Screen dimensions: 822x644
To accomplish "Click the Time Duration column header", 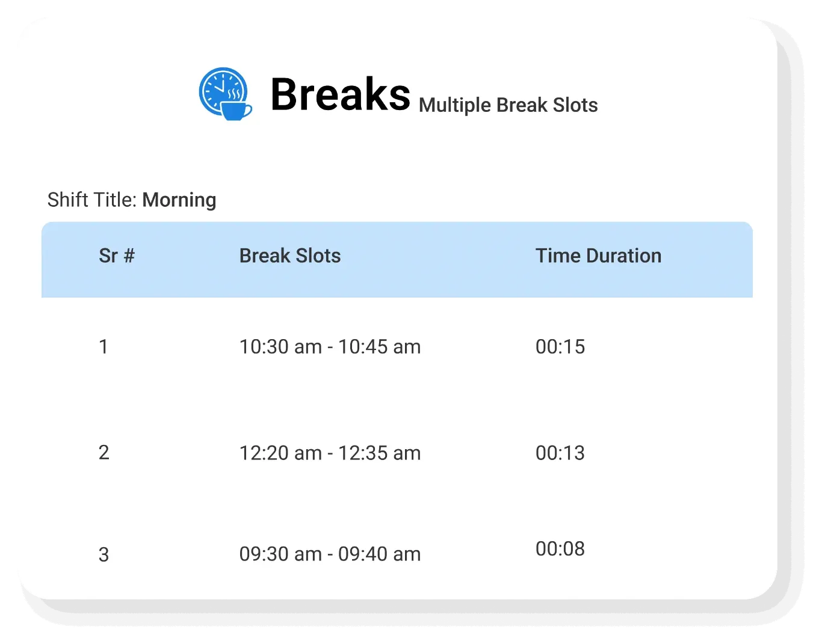I will [x=598, y=256].
